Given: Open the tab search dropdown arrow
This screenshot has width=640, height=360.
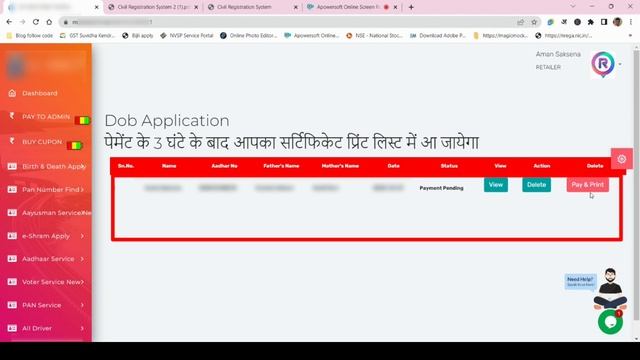Looking at the screenshot, I should click(x=573, y=7).
